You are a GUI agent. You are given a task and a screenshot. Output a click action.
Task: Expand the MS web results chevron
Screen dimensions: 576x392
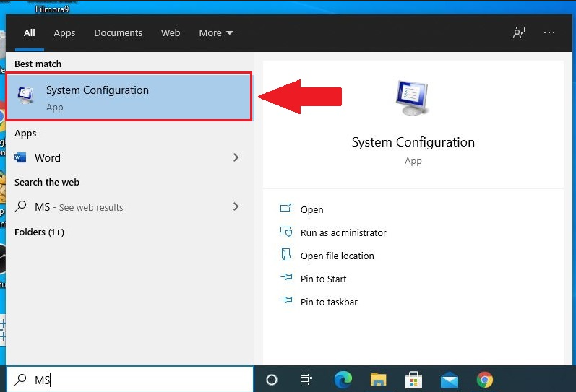click(x=236, y=206)
